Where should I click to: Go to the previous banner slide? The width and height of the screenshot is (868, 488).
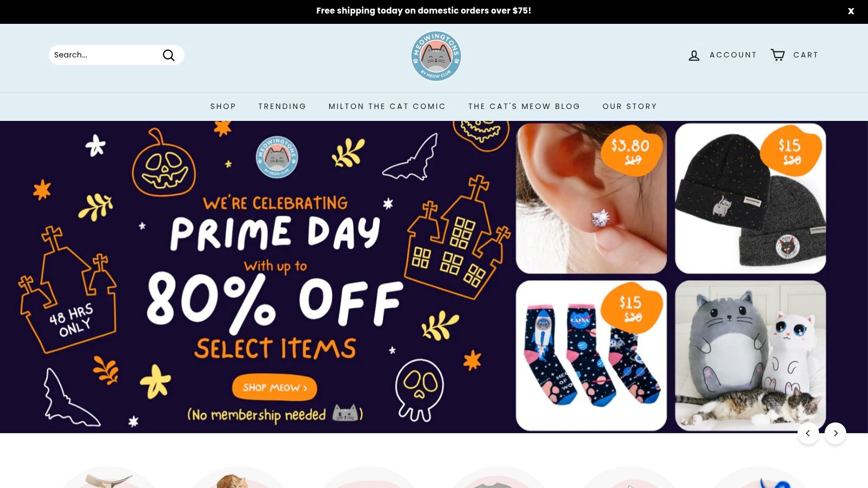tap(808, 433)
